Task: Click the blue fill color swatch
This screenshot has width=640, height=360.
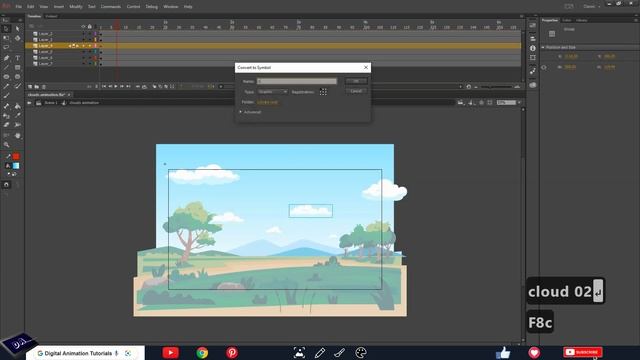Action: click(x=16, y=166)
